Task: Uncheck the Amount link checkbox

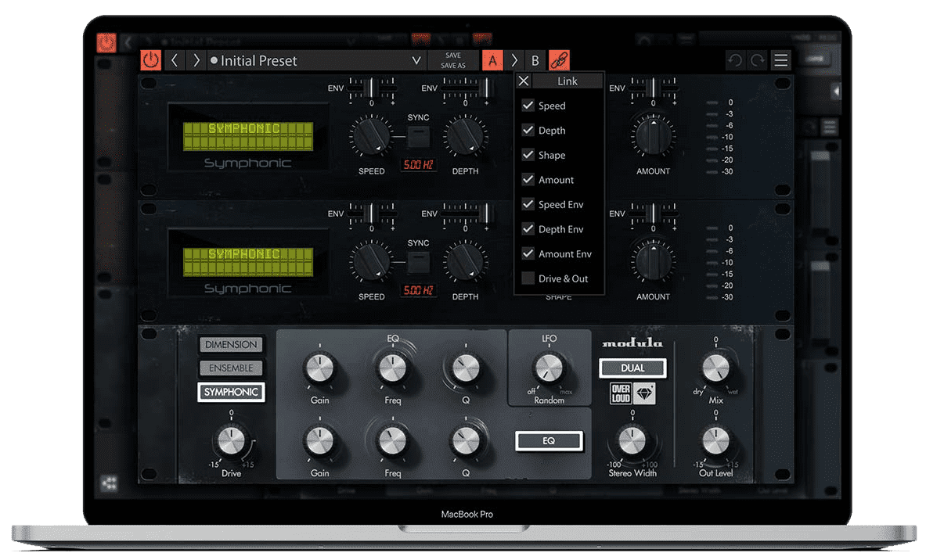Action: click(528, 180)
